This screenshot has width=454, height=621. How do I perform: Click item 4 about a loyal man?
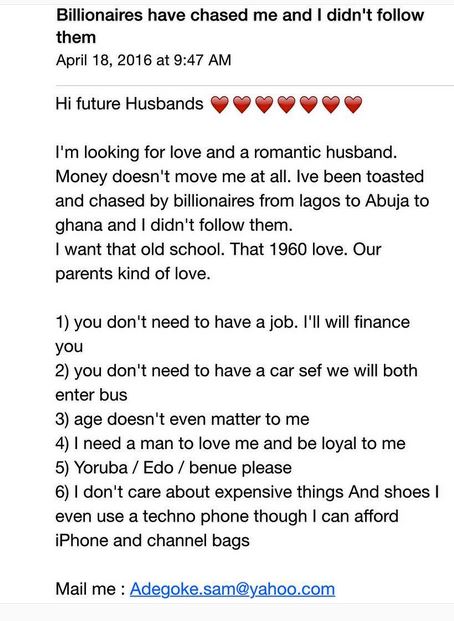pyautogui.click(x=231, y=444)
